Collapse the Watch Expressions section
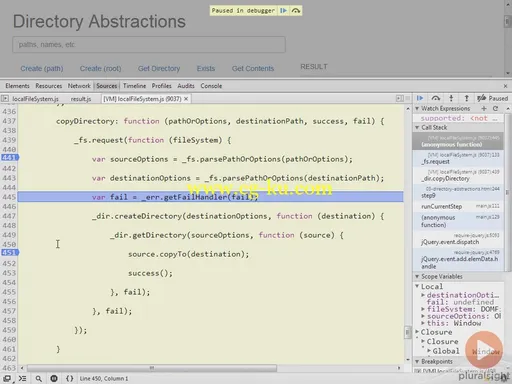 417,109
